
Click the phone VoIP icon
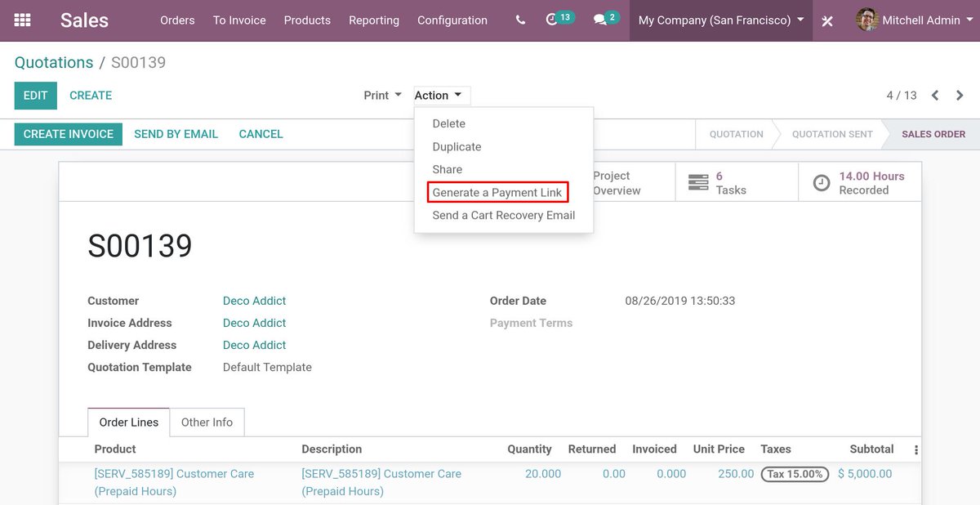click(519, 20)
